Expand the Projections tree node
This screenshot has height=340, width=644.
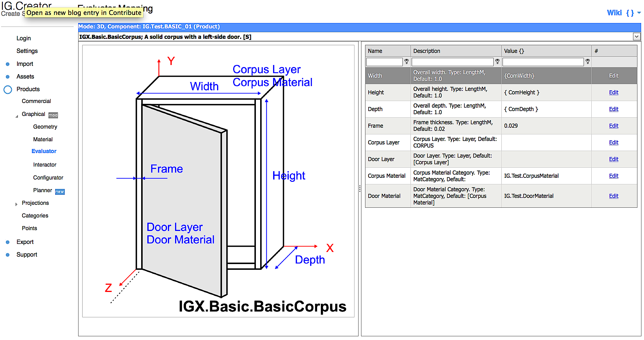pos(16,204)
